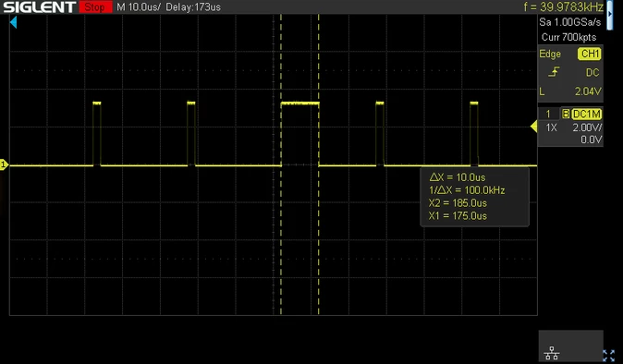
Task: Click the CH1 trigger source badge
Action: coord(590,54)
